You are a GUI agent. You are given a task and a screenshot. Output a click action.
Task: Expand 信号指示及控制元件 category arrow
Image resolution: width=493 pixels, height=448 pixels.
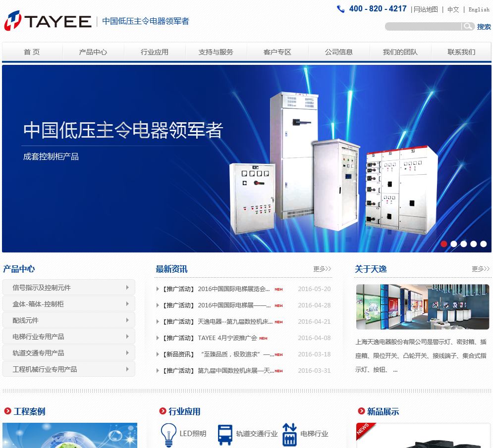point(127,288)
